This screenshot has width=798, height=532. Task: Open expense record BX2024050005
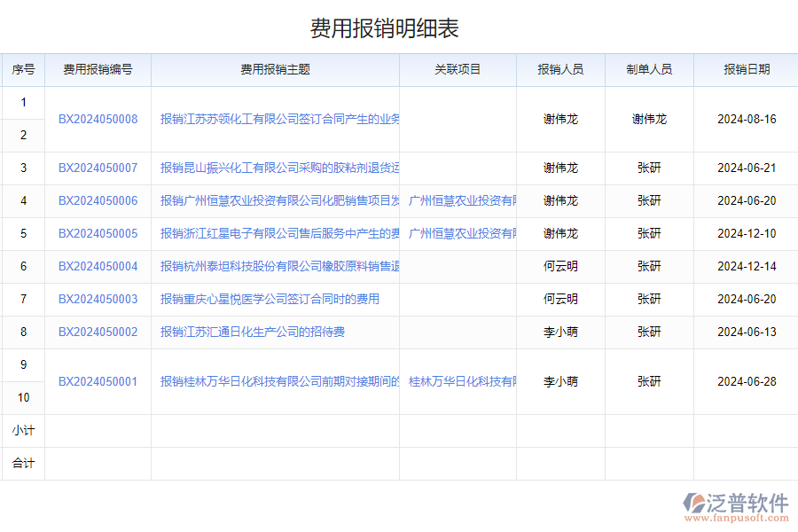pyautogui.click(x=97, y=233)
